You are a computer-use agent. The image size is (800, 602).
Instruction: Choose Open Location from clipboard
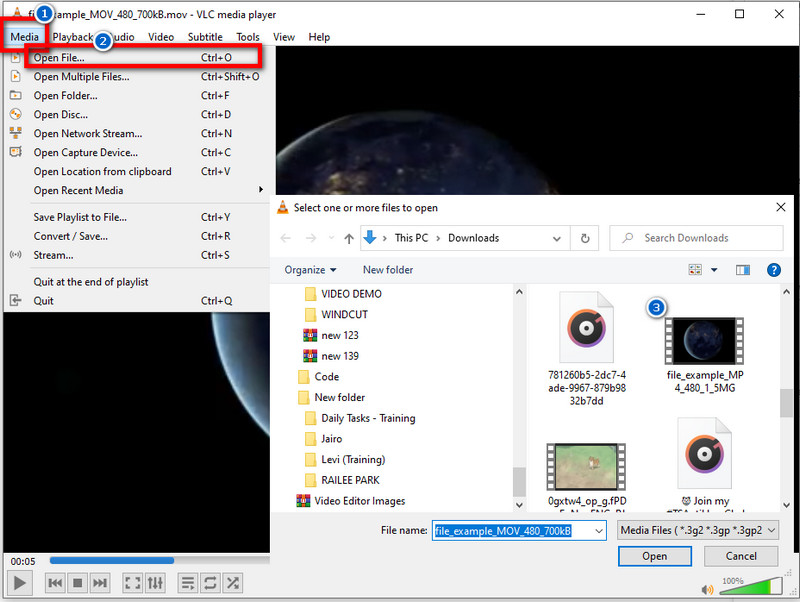coord(137,171)
